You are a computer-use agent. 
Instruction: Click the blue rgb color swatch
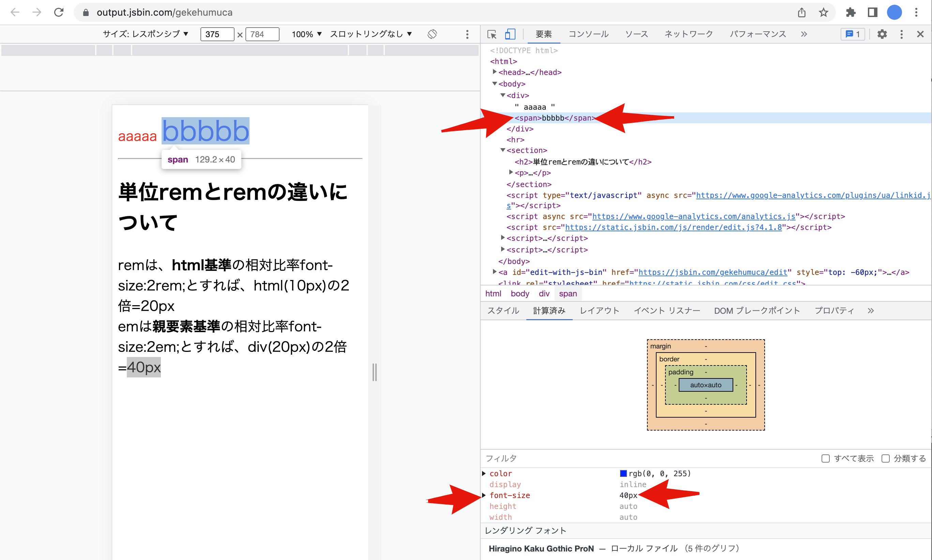(623, 473)
